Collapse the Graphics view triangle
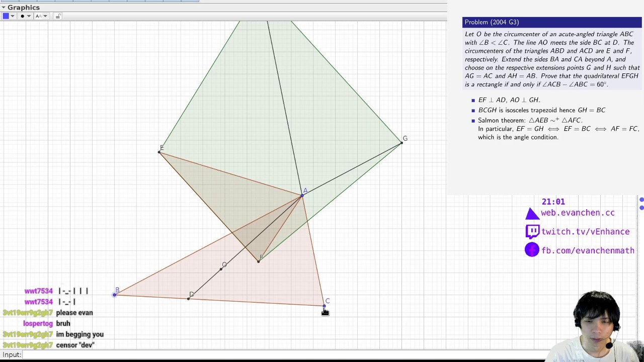The width and height of the screenshot is (644, 362). pyautogui.click(x=3, y=8)
